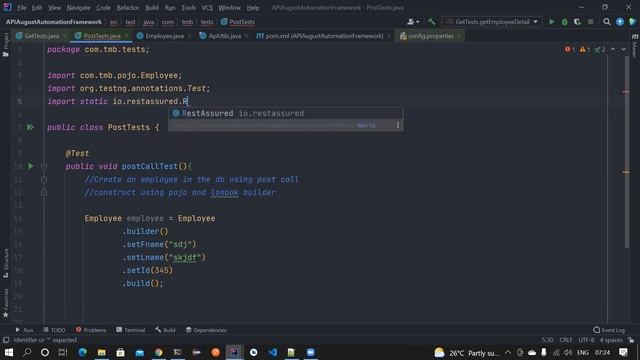Toggle fold marker at line 12

(44, 192)
